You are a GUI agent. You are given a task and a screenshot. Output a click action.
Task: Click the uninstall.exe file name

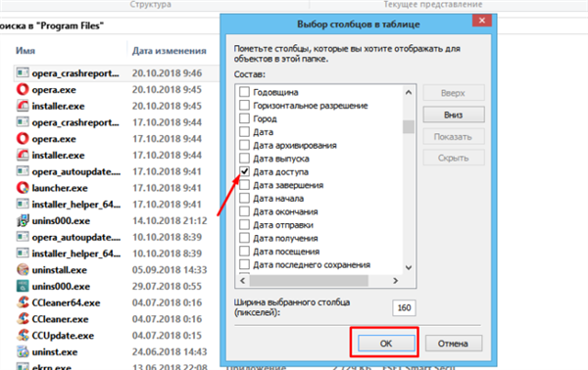pyautogui.click(x=59, y=270)
